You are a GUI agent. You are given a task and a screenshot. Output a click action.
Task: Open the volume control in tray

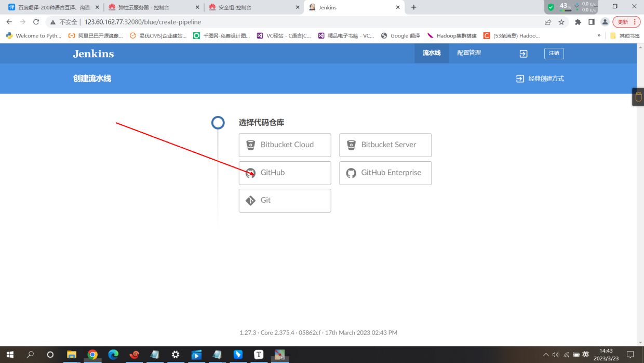pyautogui.click(x=556, y=355)
